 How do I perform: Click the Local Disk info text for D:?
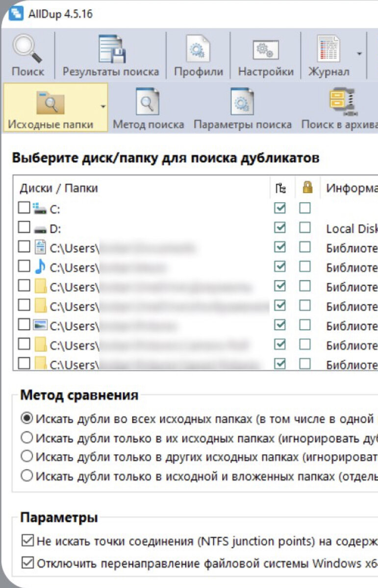tap(352, 228)
